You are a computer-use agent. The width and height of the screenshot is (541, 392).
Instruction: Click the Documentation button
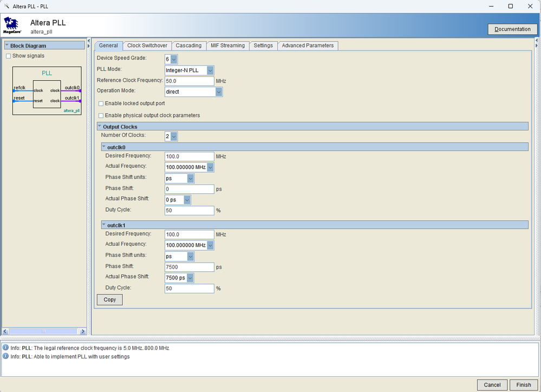tap(512, 29)
